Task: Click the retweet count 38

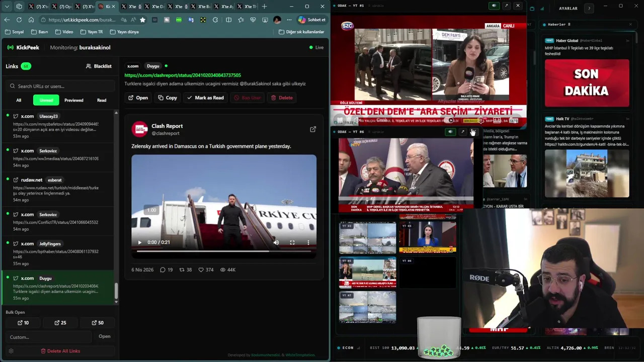Action: pyautogui.click(x=186, y=269)
